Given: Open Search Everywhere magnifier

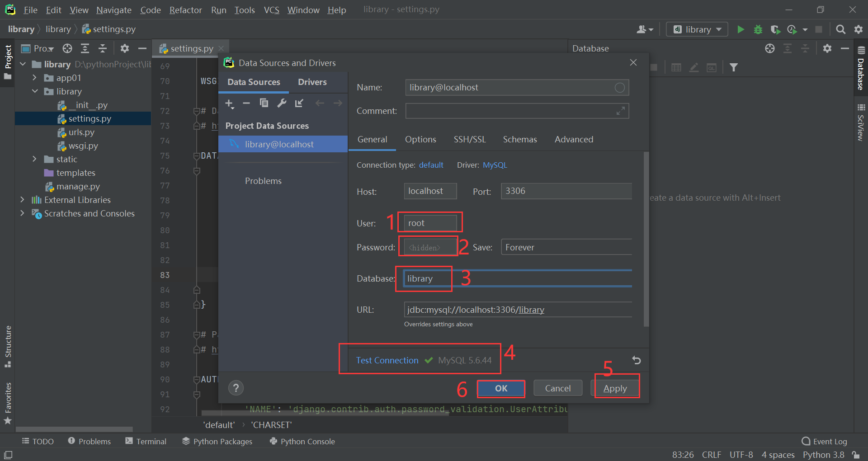Looking at the screenshot, I should pos(840,29).
